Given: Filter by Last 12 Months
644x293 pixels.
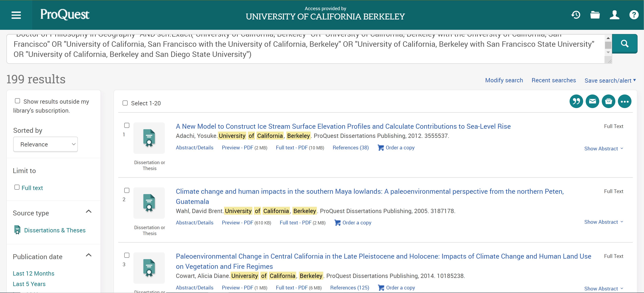Looking at the screenshot, I should tap(34, 273).
